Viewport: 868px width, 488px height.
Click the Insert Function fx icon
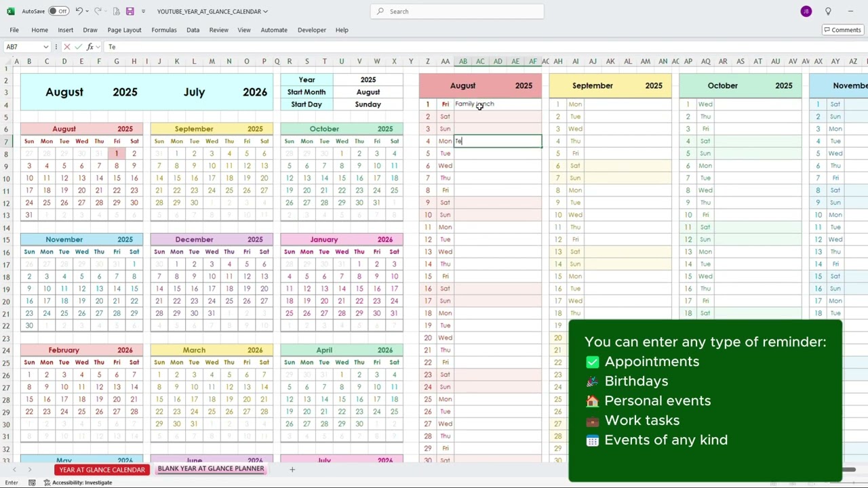click(91, 47)
